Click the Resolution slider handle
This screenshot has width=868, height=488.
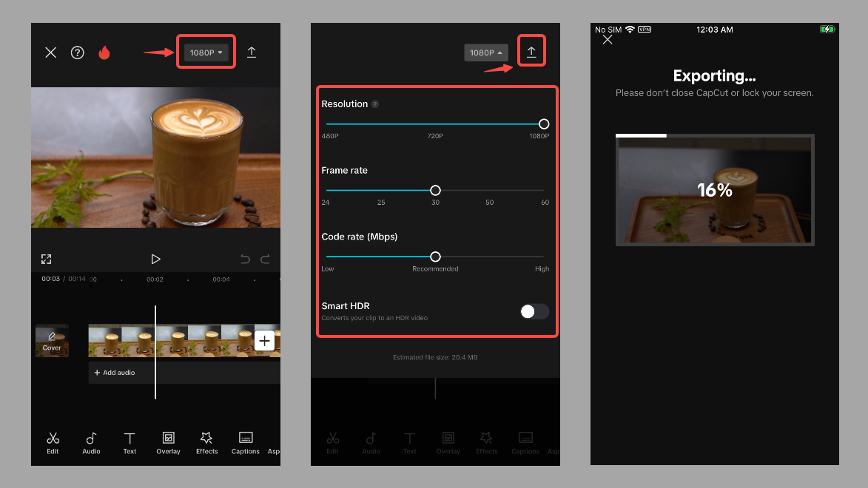pos(544,124)
